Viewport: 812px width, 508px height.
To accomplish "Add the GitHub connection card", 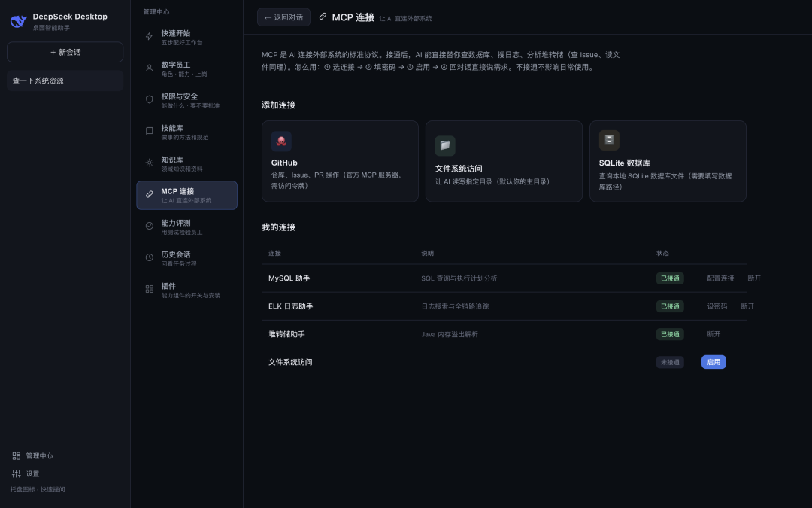I will click(x=341, y=161).
